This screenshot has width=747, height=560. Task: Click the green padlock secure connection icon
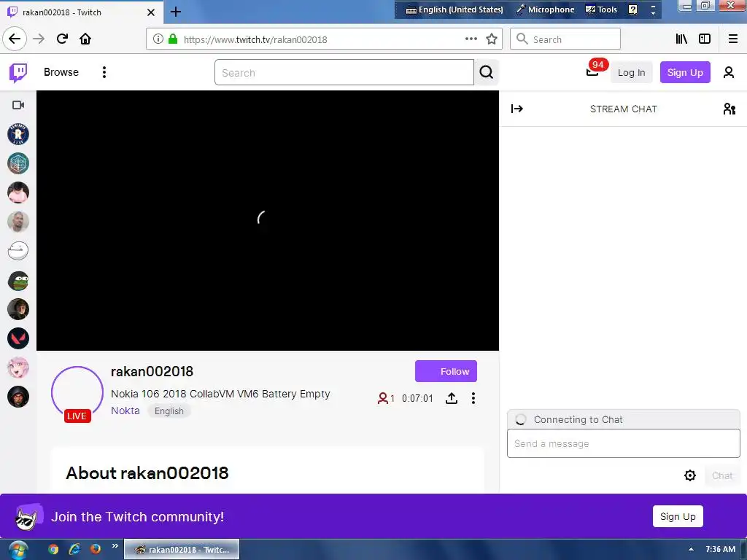pyautogui.click(x=173, y=39)
